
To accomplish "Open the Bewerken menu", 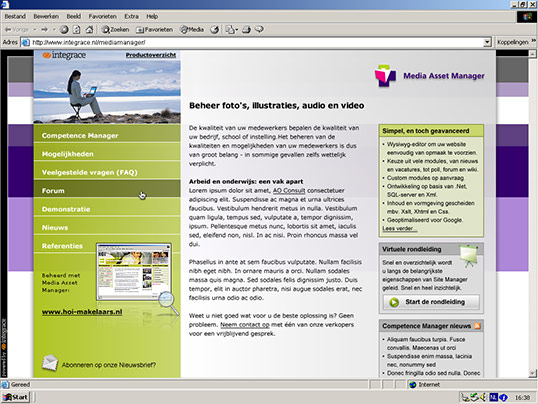I will pos(46,16).
